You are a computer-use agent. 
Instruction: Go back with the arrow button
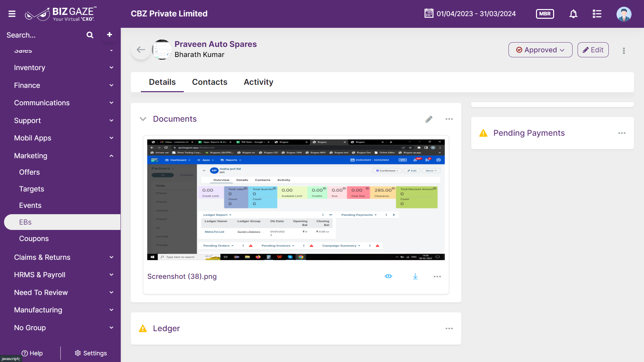pyautogui.click(x=141, y=50)
